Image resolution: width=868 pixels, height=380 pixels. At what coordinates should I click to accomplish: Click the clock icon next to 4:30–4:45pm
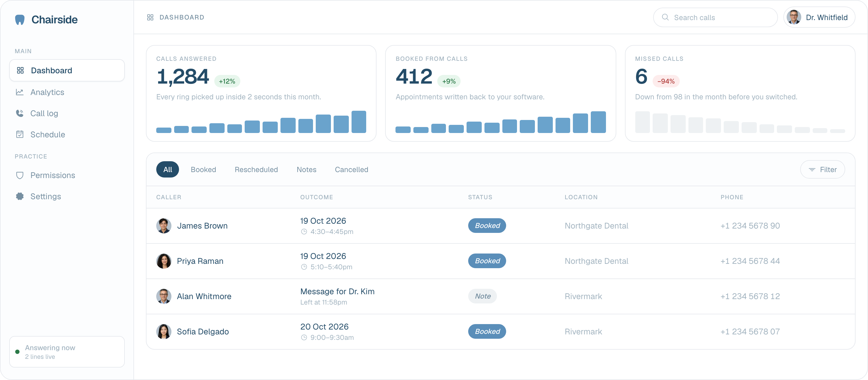tap(304, 232)
